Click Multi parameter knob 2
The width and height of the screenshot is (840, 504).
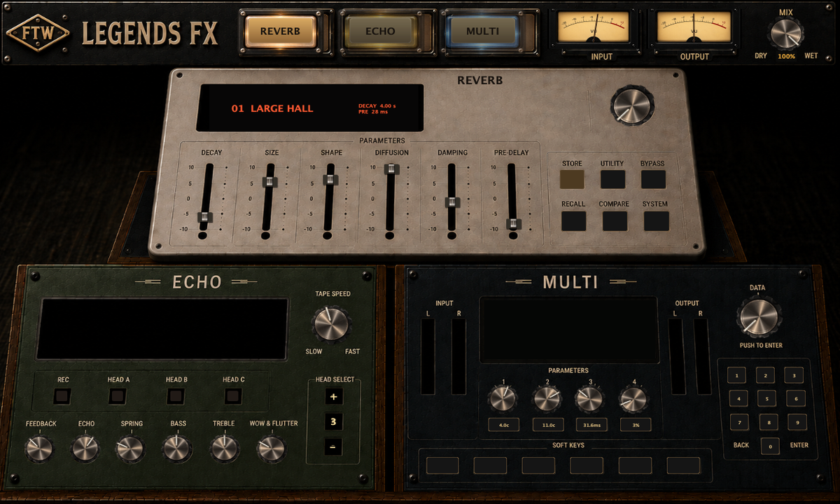[x=547, y=398]
